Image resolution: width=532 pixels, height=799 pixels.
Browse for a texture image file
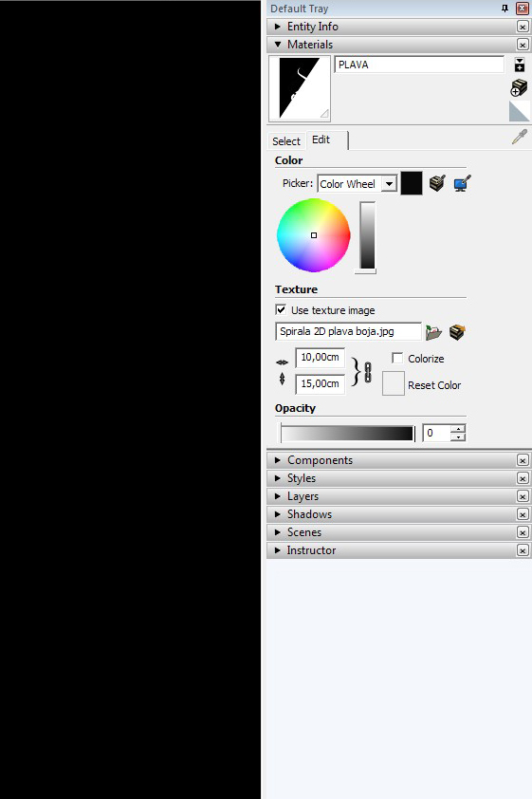433,332
